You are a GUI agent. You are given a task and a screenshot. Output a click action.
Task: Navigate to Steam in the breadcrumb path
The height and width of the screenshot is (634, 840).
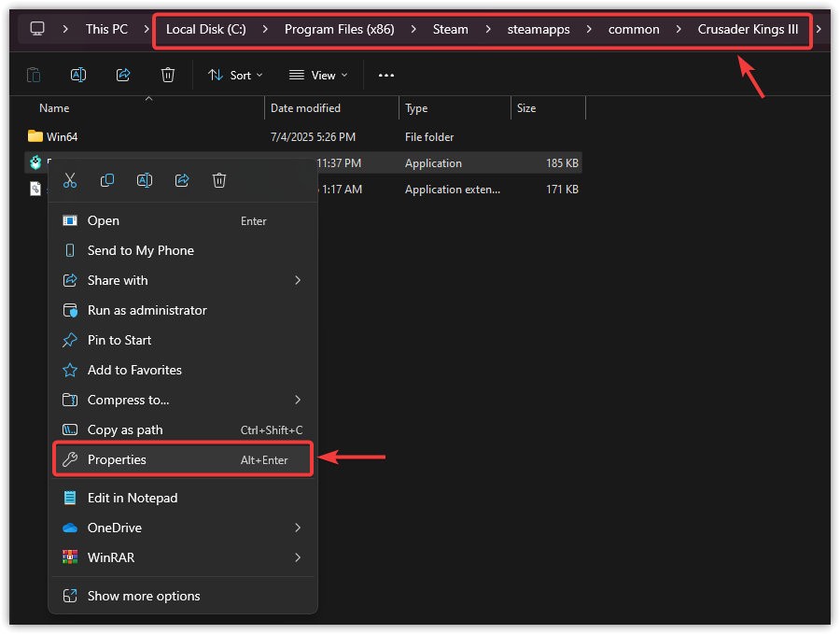[451, 29]
